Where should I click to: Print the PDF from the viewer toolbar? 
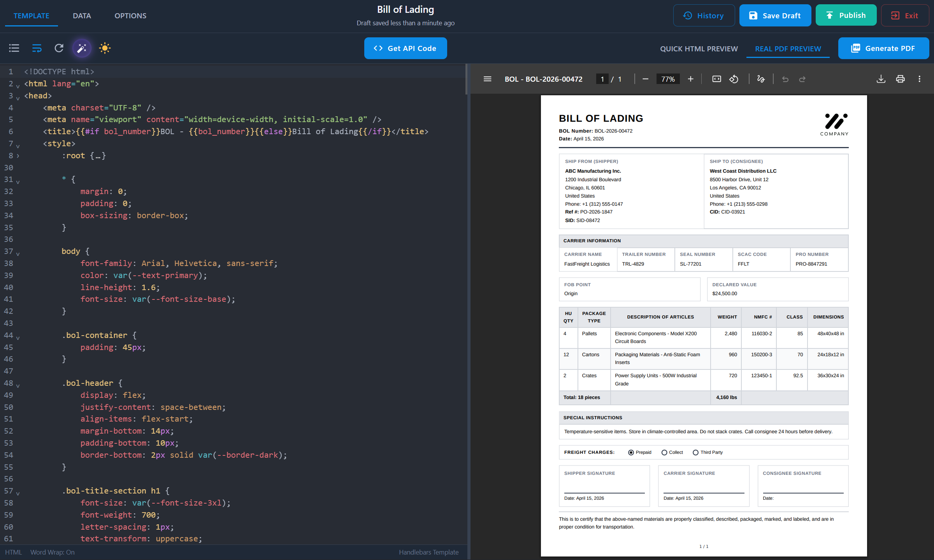coord(900,79)
